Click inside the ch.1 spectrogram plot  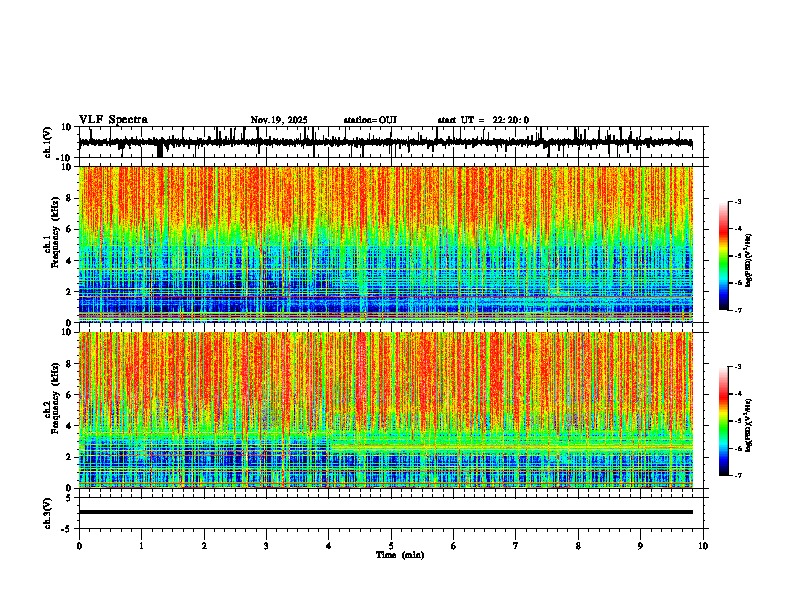click(385, 244)
